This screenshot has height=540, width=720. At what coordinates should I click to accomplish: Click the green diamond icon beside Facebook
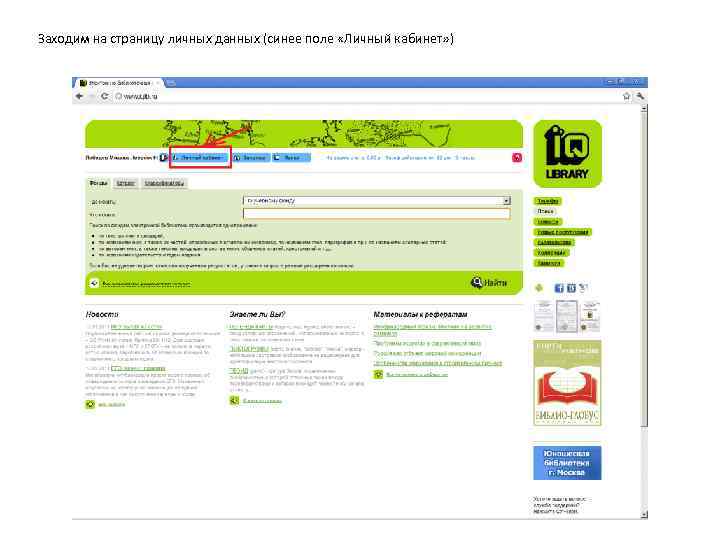(x=539, y=288)
